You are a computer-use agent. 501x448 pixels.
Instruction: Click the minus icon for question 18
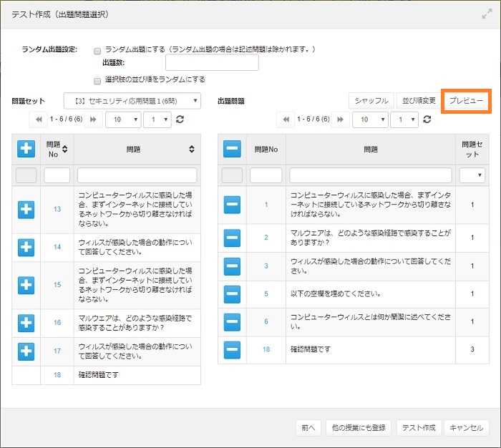coord(232,349)
